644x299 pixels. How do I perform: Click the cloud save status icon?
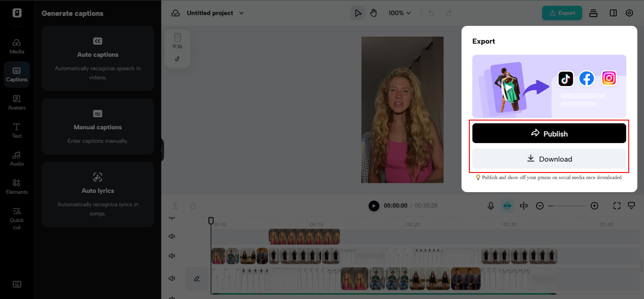[175, 13]
